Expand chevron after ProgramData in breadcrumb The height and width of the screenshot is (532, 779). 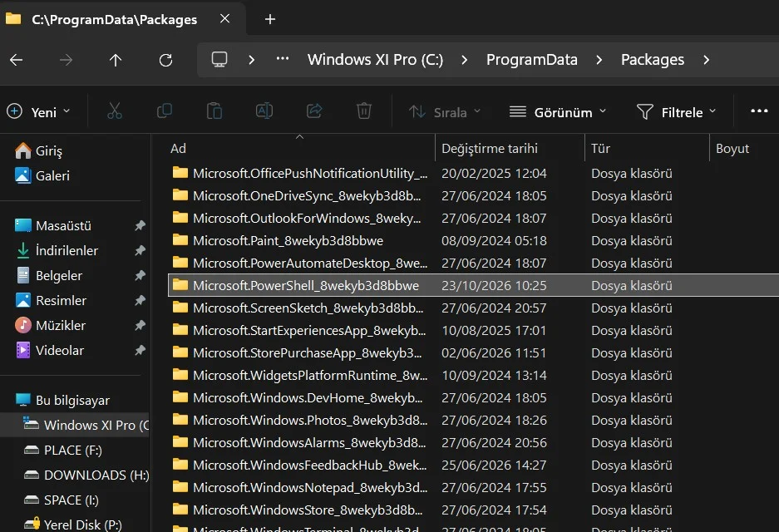pos(599,60)
